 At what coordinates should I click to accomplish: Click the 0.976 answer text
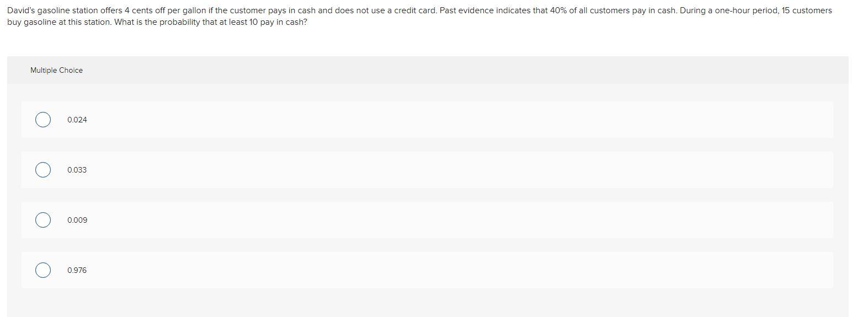click(77, 270)
